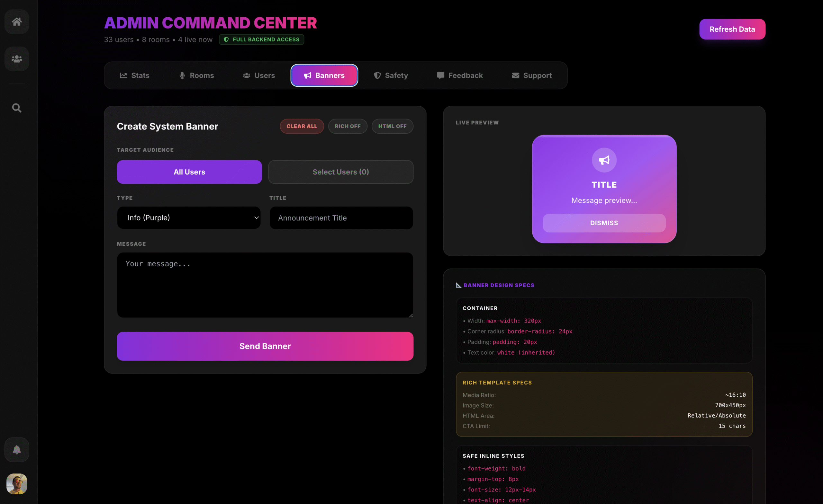Toggle the RICH OFF switch
This screenshot has height=504, width=823.
pyautogui.click(x=348, y=126)
